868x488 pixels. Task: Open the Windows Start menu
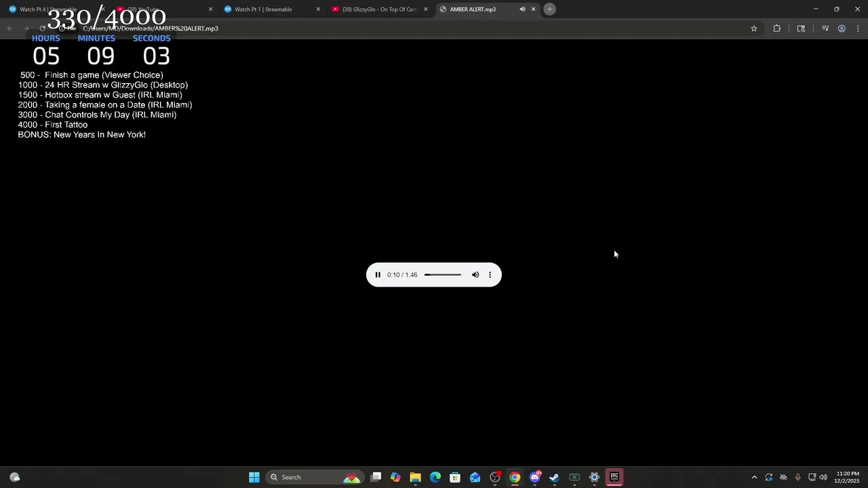click(x=254, y=477)
